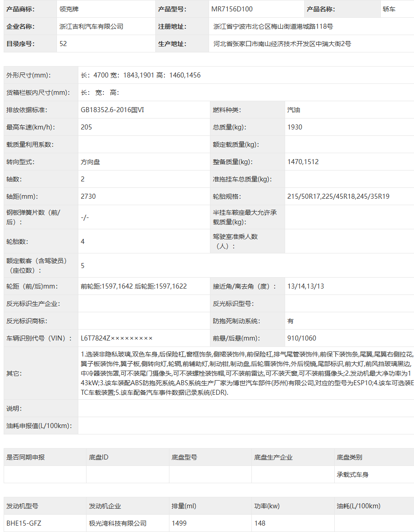The height and width of the screenshot is (532, 414).
Task: Click anti-lock braking system value 有
Action: [x=291, y=321]
